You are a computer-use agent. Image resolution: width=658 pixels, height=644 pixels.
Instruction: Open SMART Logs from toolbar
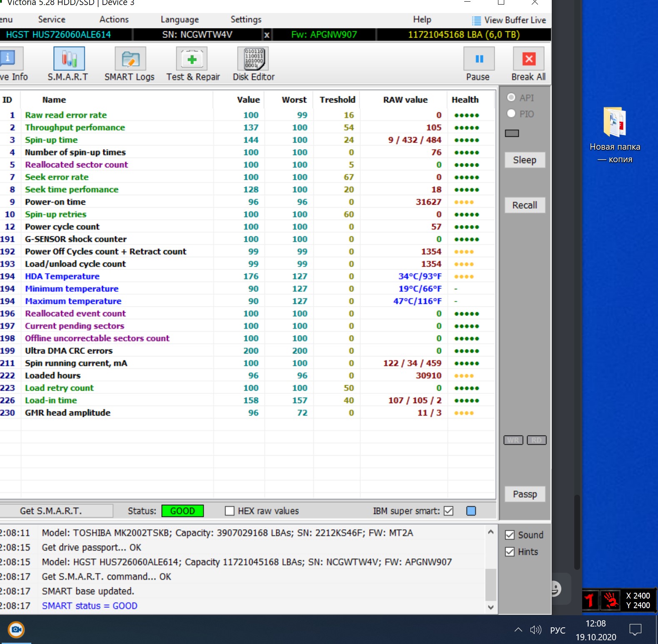point(130,59)
